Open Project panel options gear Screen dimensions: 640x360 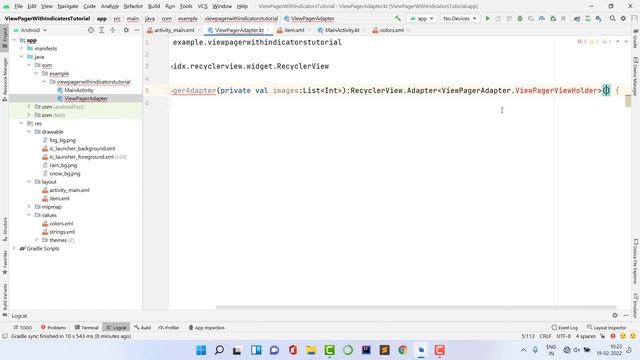pos(126,30)
